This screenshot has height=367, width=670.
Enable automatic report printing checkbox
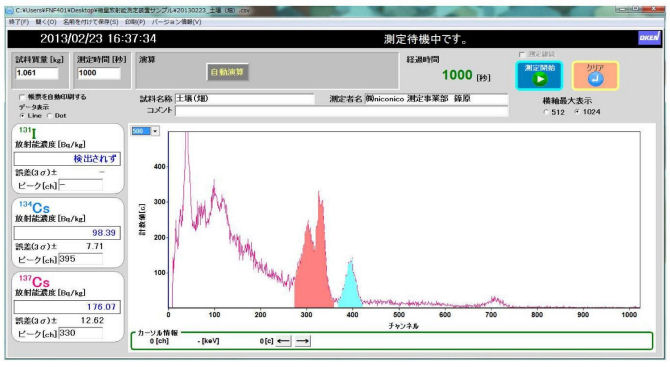pyautogui.click(x=22, y=97)
